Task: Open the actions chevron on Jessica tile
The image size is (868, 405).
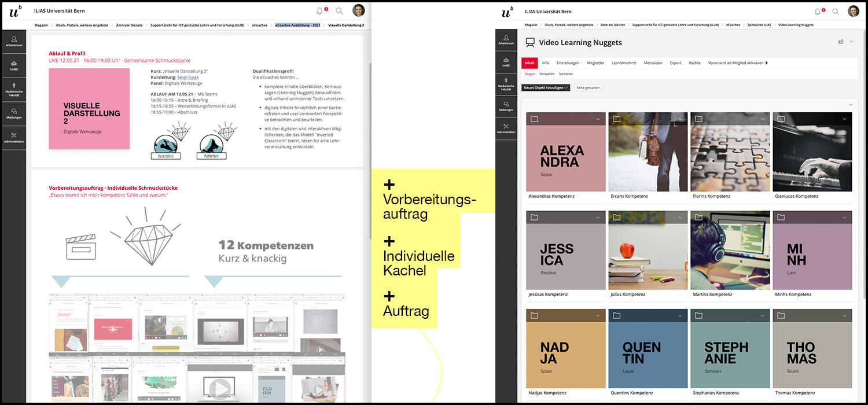Action: coord(598,217)
